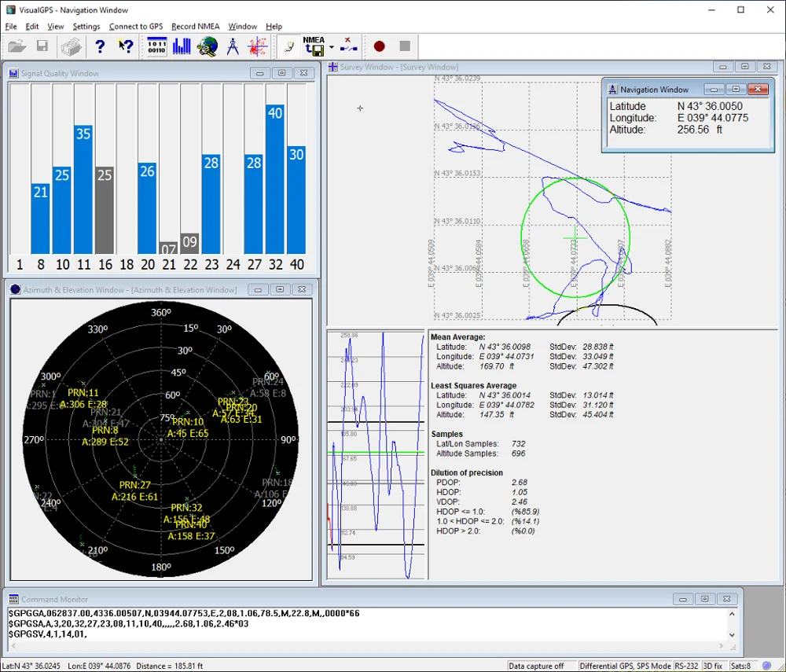Open the Command Monitor binary data icon

(156, 46)
